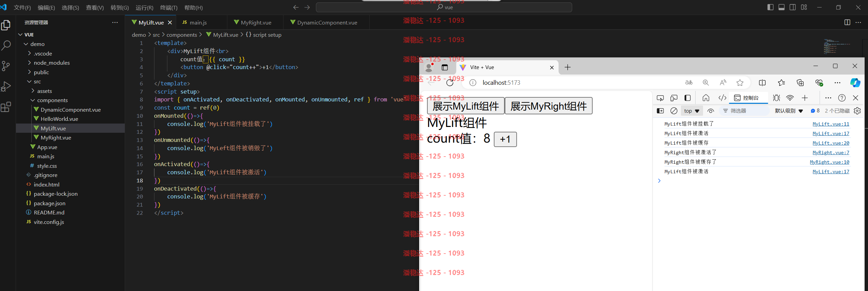Open MyLift.vue:11 source link

click(x=831, y=124)
